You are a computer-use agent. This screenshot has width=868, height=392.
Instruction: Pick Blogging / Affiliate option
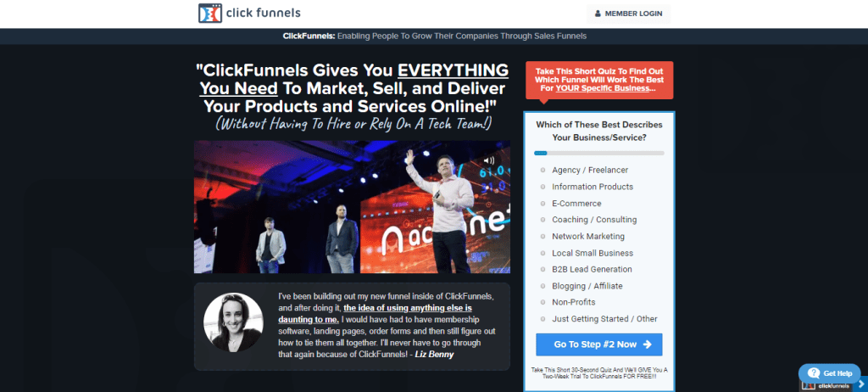point(542,286)
